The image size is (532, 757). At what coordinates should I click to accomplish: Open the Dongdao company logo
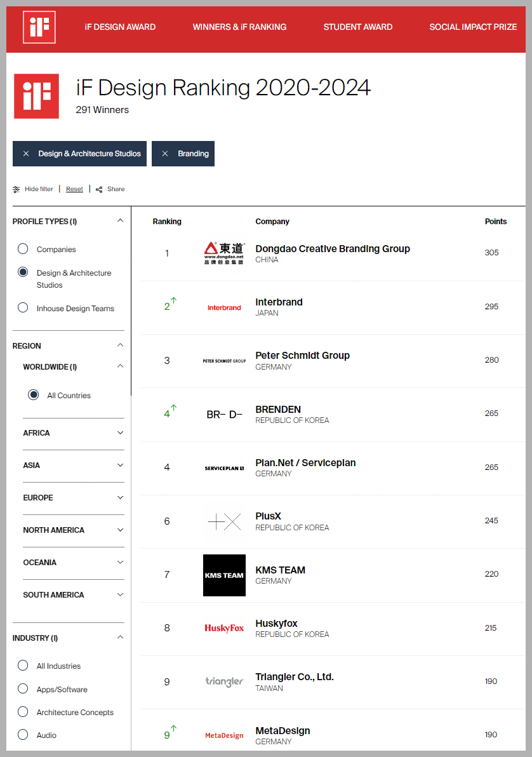[224, 253]
